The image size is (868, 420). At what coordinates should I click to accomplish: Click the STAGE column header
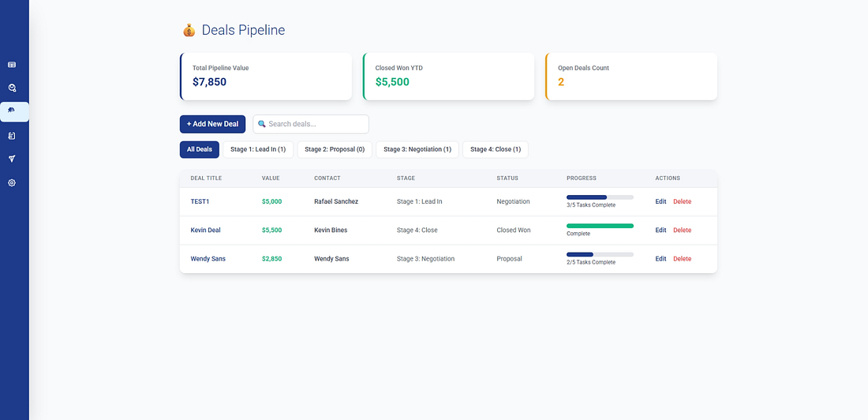(x=406, y=178)
